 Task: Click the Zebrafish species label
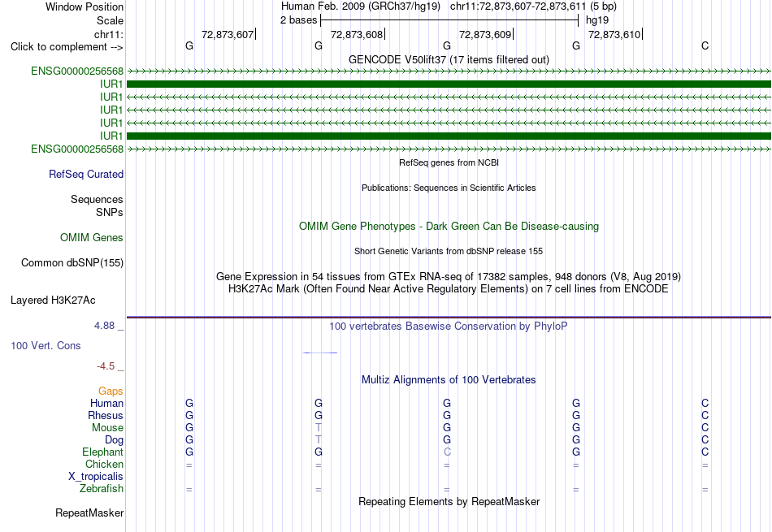point(102,489)
